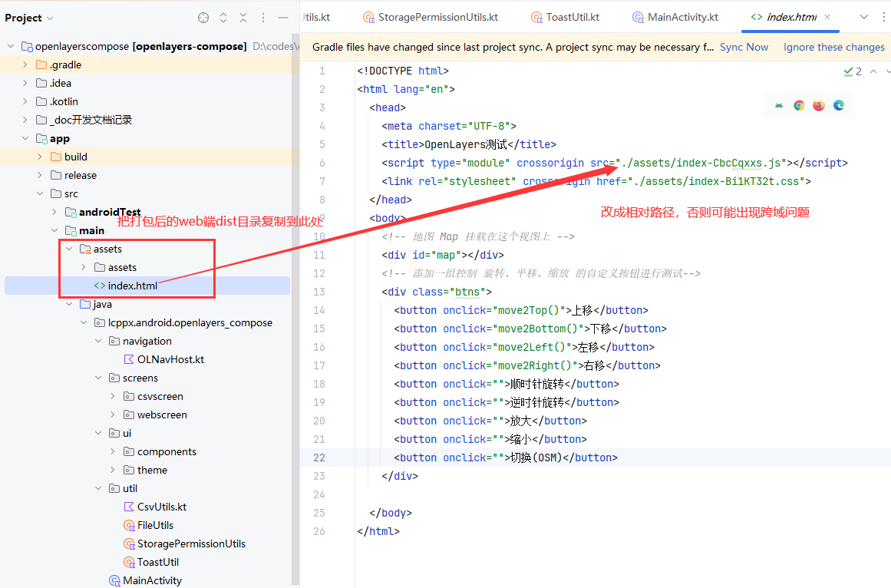Open Project panel options menu

[x=263, y=18]
